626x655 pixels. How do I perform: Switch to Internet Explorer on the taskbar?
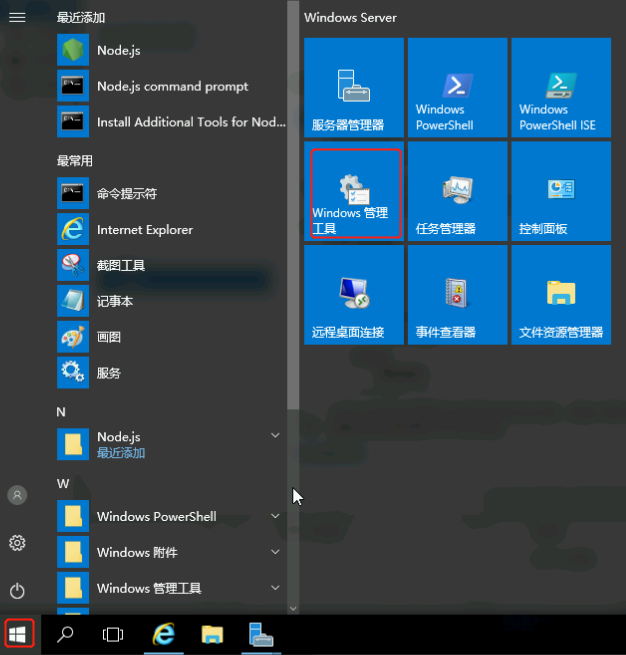coord(164,635)
